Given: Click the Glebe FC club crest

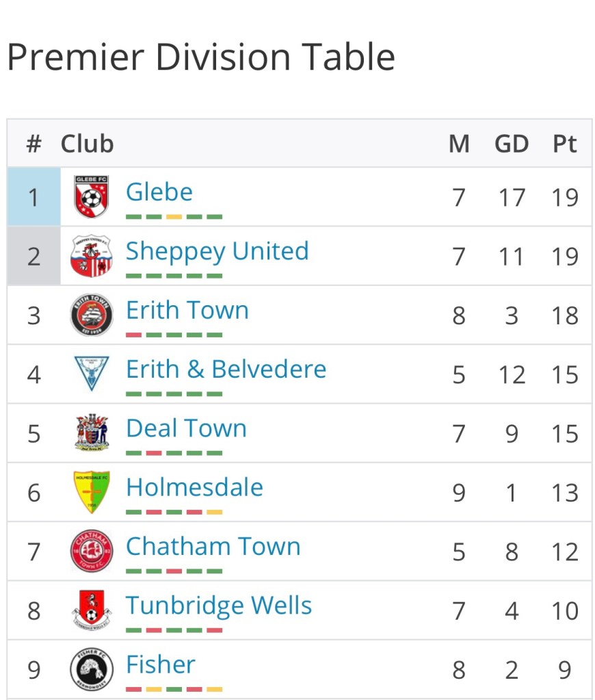Looking at the screenshot, I should click(92, 197).
